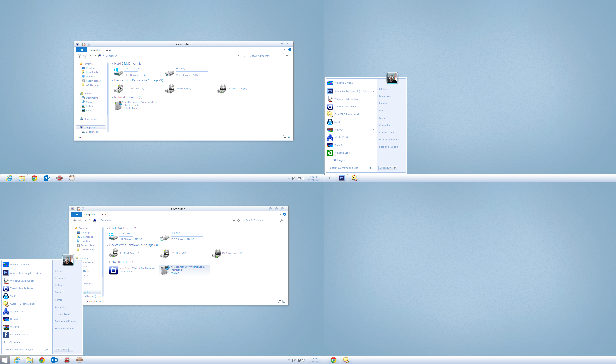Open the File menu in lower Computer window
Image resolution: width=616 pixels, height=364 pixels.
tap(76, 214)
